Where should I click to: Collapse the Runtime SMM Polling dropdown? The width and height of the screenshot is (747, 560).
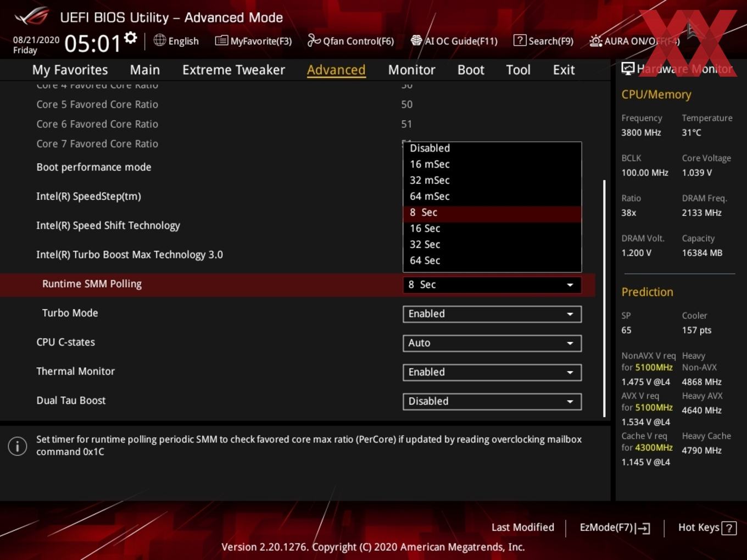click(492, 284)
